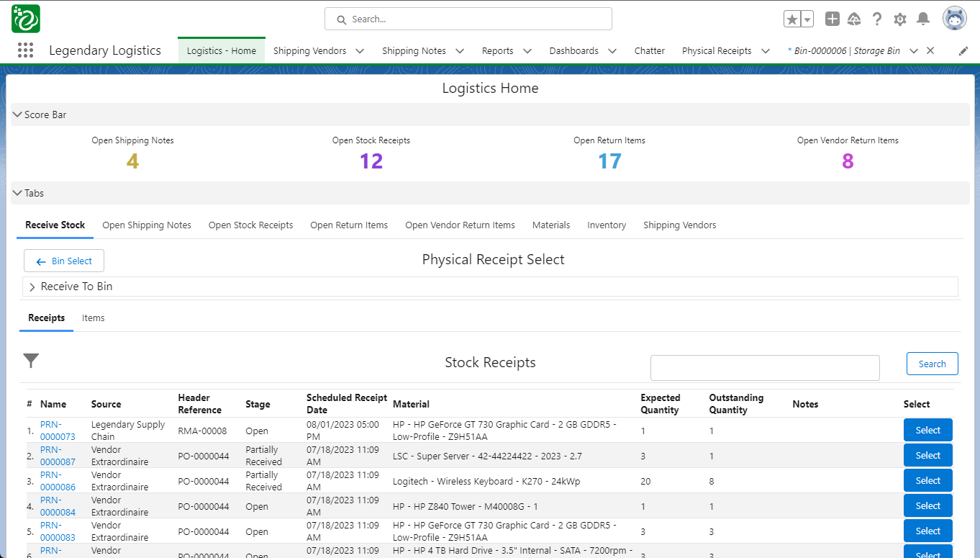Open the Setup gear icon

pyautogui.click(x=900, y=19)
